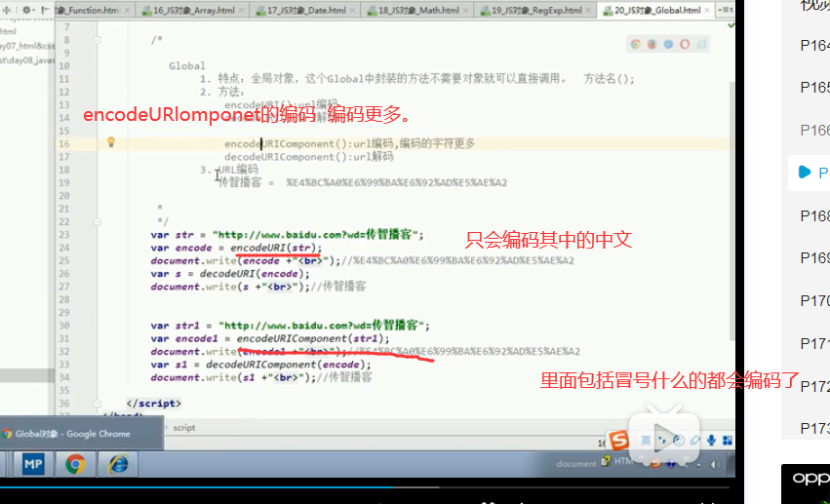The image size is (830, 504).
Task: Click the hide project panel icon
Action: [x=46, y=10]
